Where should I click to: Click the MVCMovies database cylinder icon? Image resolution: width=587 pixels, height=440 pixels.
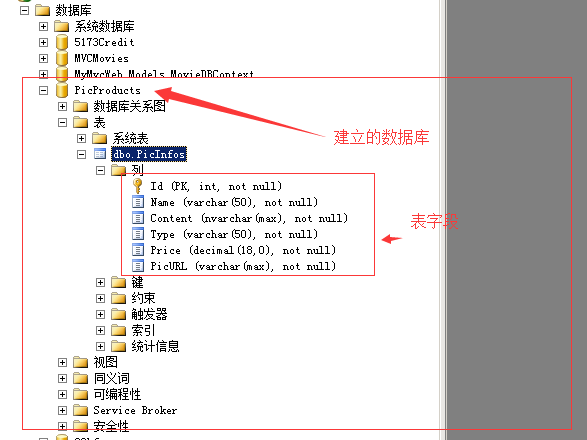[62, 58]
